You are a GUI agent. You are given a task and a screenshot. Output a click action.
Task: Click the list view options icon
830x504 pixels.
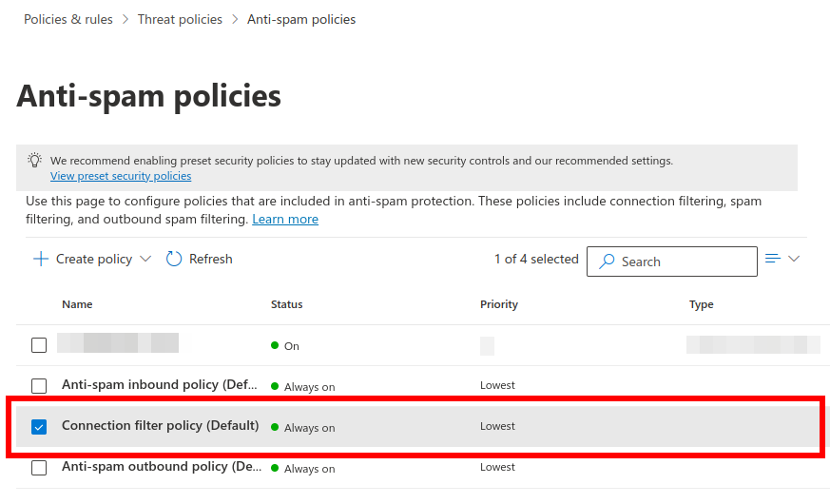point(773,259)
